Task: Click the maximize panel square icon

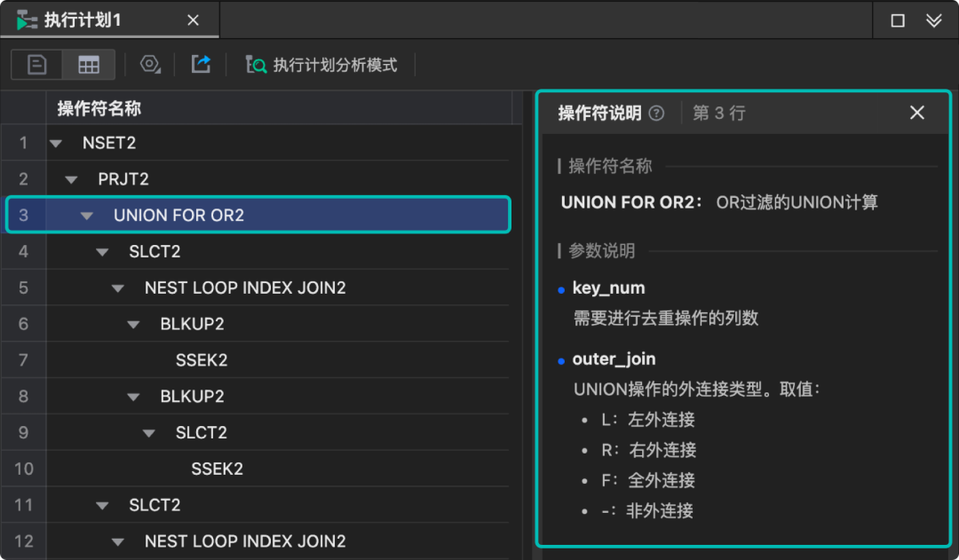Action: [898, 20]
